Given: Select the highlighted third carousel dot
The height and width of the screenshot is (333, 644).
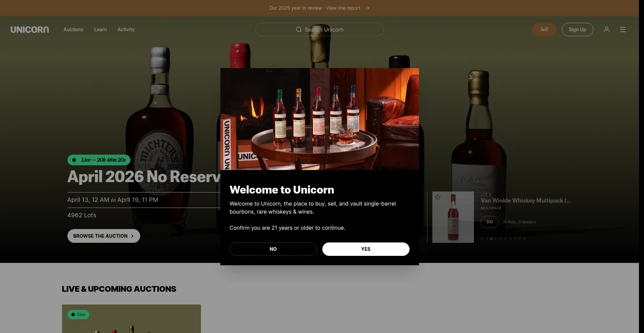Looking at the screenshot, I should click(x=491, y=239).
